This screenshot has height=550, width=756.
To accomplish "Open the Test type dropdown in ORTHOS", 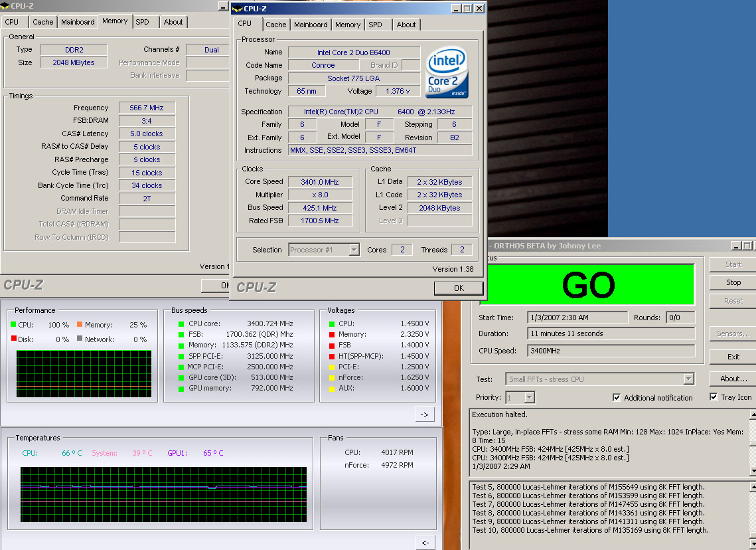I will click(689, 379).
